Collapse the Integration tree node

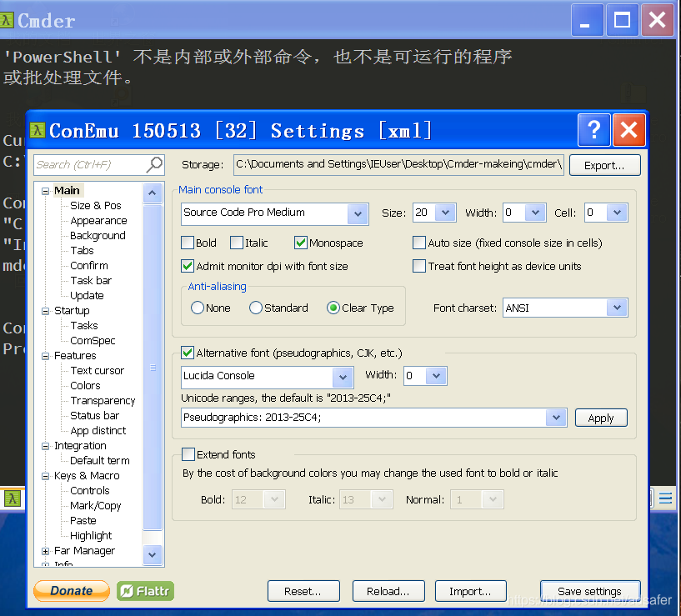45,446
